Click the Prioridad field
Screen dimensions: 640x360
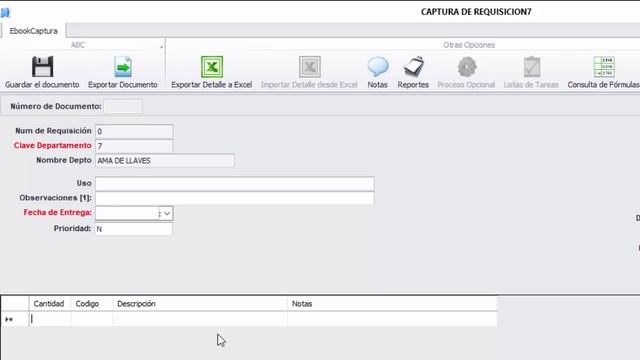click(x=133, y=229)
